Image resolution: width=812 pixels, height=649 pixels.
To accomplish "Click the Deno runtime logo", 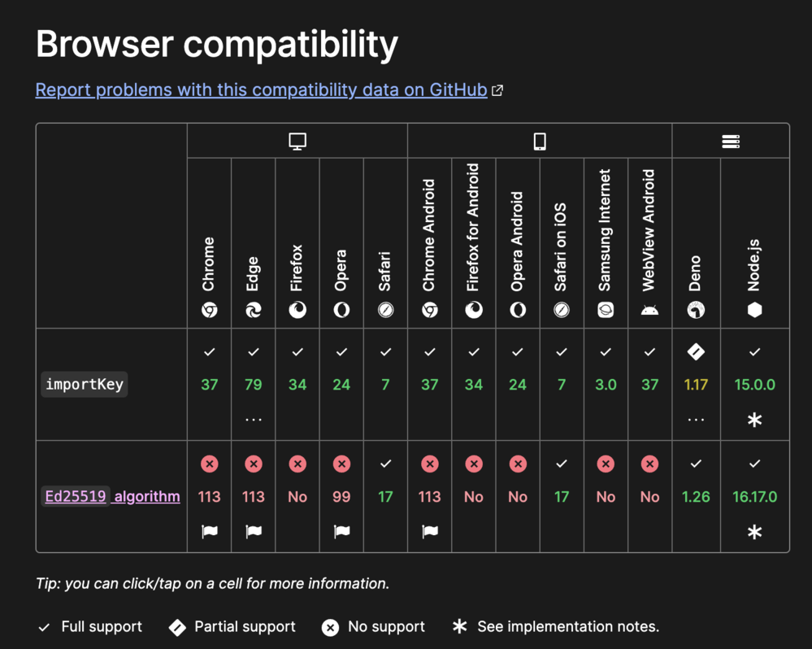I will [696, 310].
